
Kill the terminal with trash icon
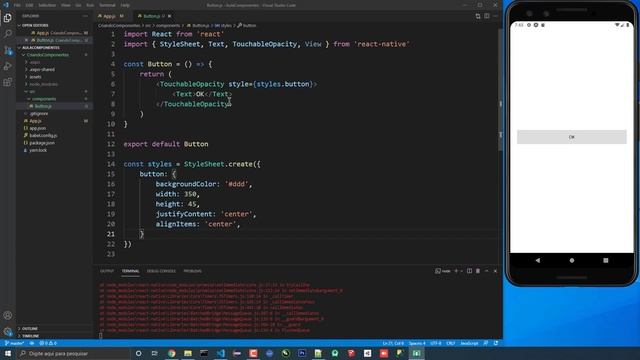[x=478, y=271]
